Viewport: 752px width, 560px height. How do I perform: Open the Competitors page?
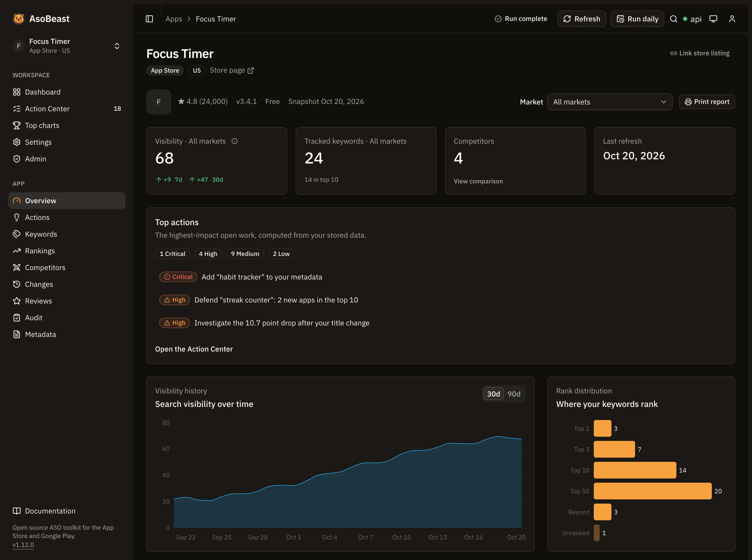(x=67, y=267)
